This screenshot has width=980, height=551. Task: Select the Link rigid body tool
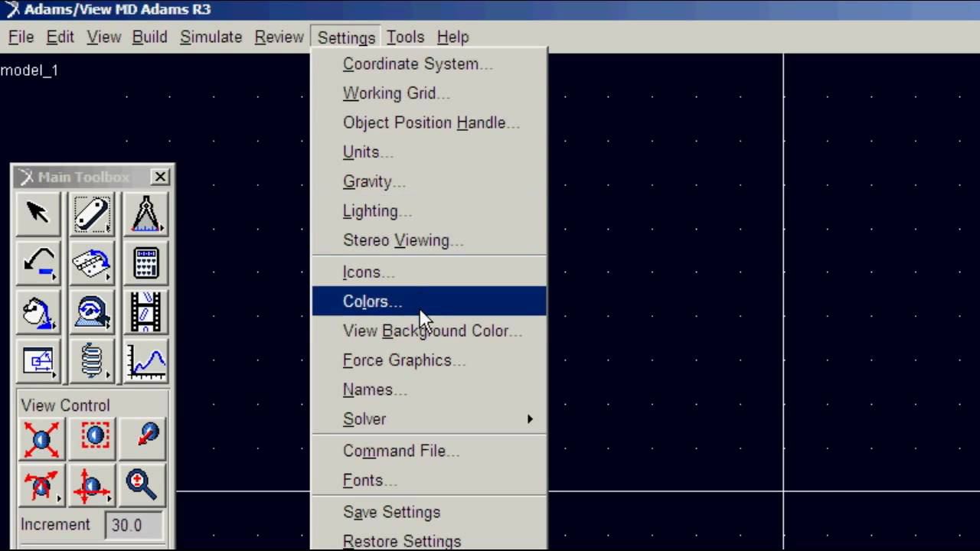tap(92, 214)
